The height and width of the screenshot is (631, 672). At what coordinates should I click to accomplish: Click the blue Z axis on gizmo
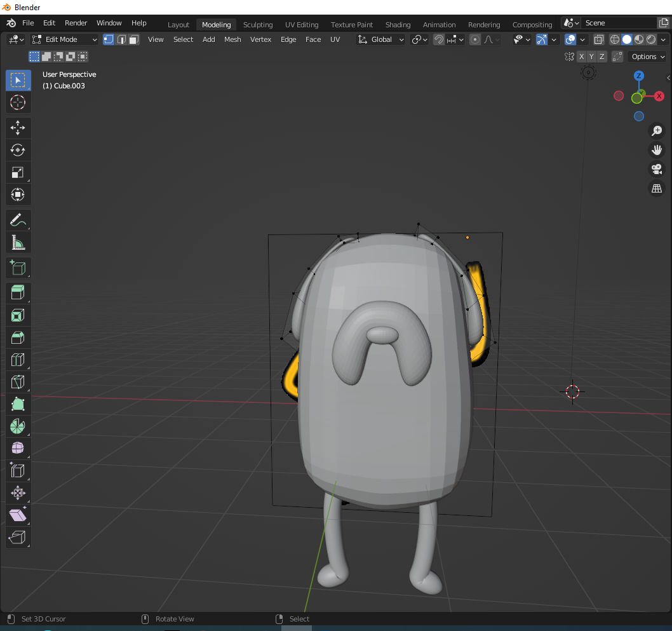pos(638,76)
